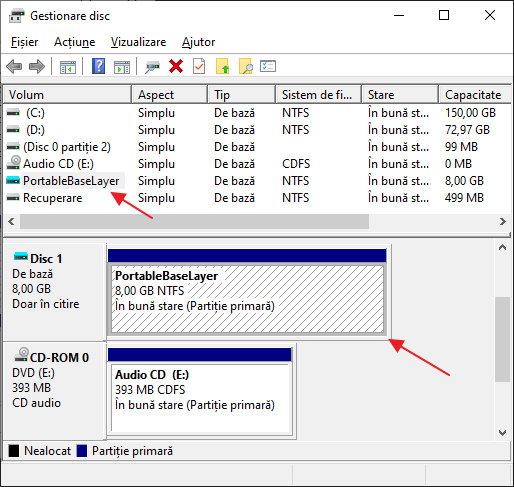The image size is (514, 487).
Task: Click the disk pane scroll down arrow
Action: 502,433
